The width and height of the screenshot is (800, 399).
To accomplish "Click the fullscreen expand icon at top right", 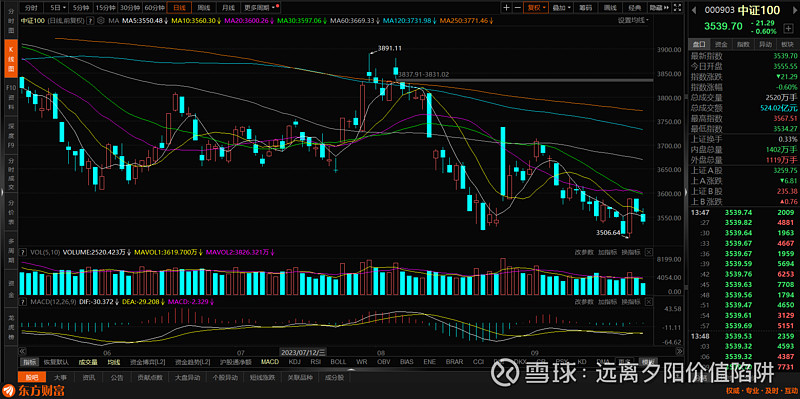I will point(678,8).
